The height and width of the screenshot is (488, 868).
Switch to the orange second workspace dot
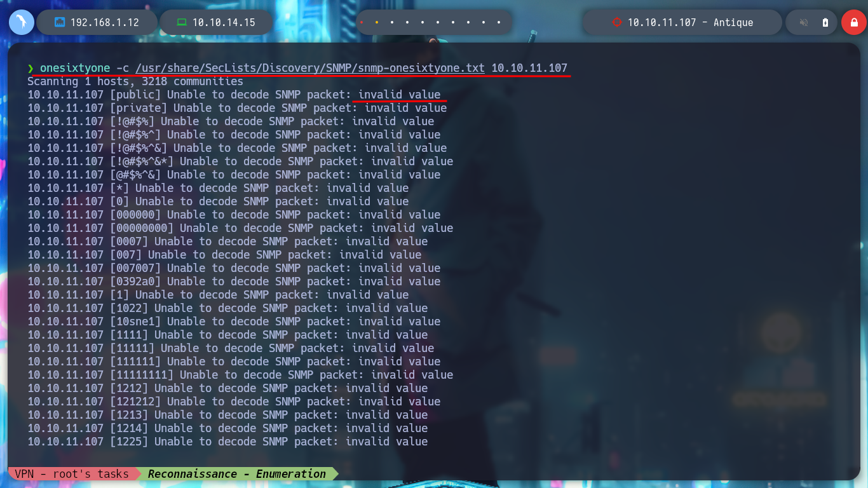[x=377, y=22]
